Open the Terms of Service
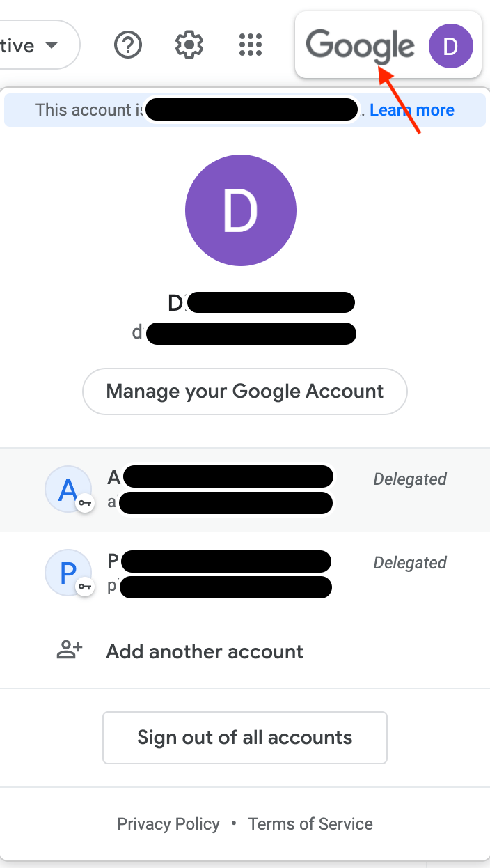 (x=310, y=823)
